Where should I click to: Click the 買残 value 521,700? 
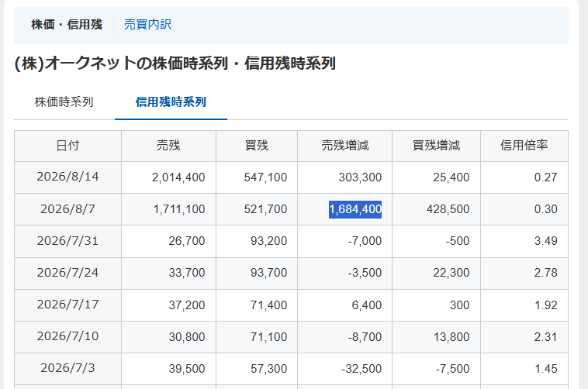(x=265, y=209)
